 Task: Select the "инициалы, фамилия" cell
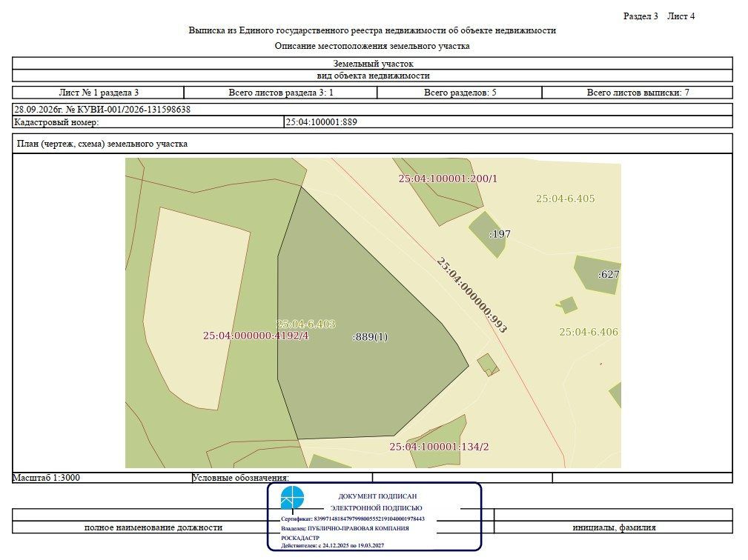(614, 527)
